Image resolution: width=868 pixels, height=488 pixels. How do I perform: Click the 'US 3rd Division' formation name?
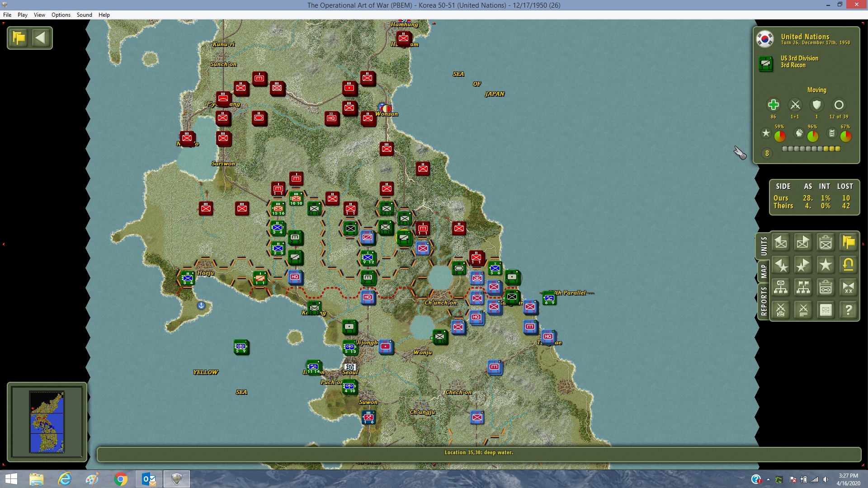point(799,58)
